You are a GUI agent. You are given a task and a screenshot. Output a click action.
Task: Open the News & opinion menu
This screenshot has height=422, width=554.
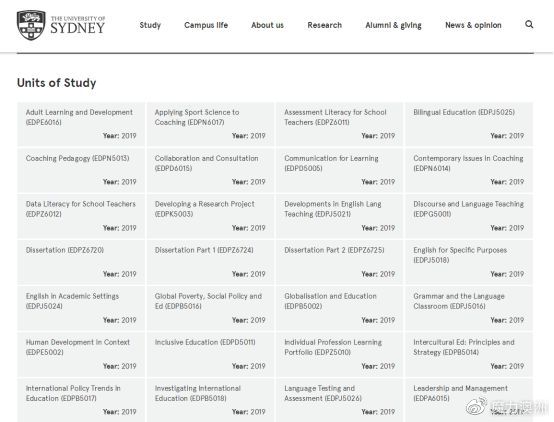[x=473, y=25]
